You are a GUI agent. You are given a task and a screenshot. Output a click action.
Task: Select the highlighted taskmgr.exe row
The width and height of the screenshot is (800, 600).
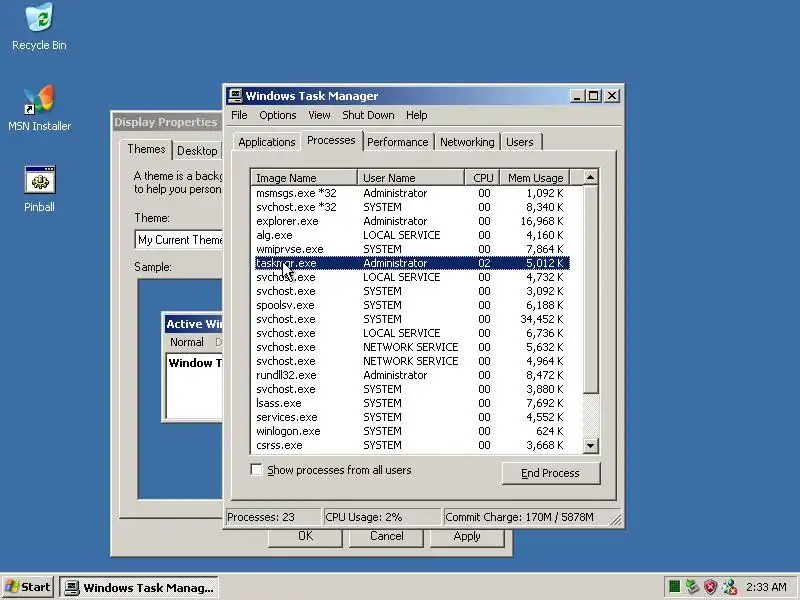(x=412, y=263)
